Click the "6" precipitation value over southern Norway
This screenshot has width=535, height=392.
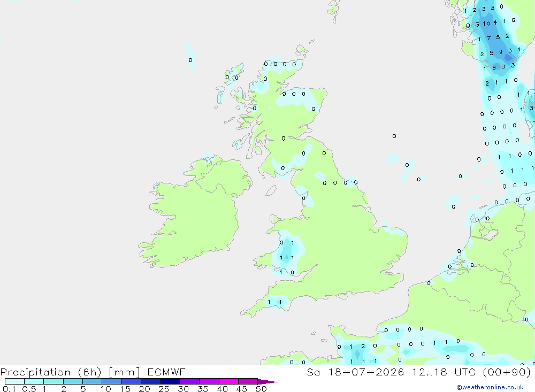[494, 67]
